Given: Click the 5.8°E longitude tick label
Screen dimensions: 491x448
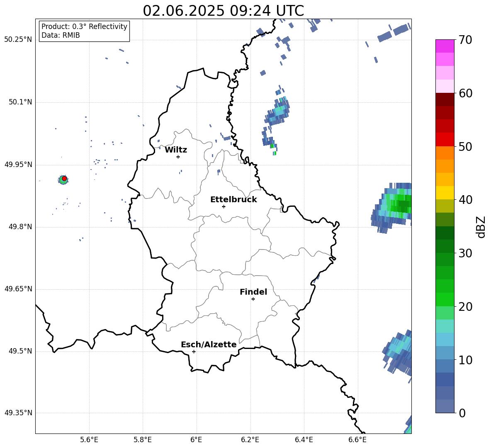Looking at the screenshot, I should pyautogui.click(x=143, y=440).
